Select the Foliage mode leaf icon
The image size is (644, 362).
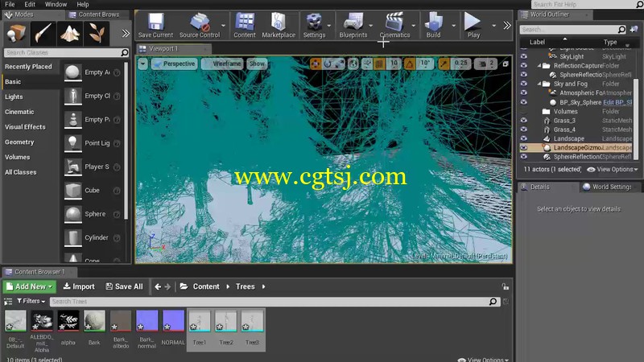(x=97, y=33)
